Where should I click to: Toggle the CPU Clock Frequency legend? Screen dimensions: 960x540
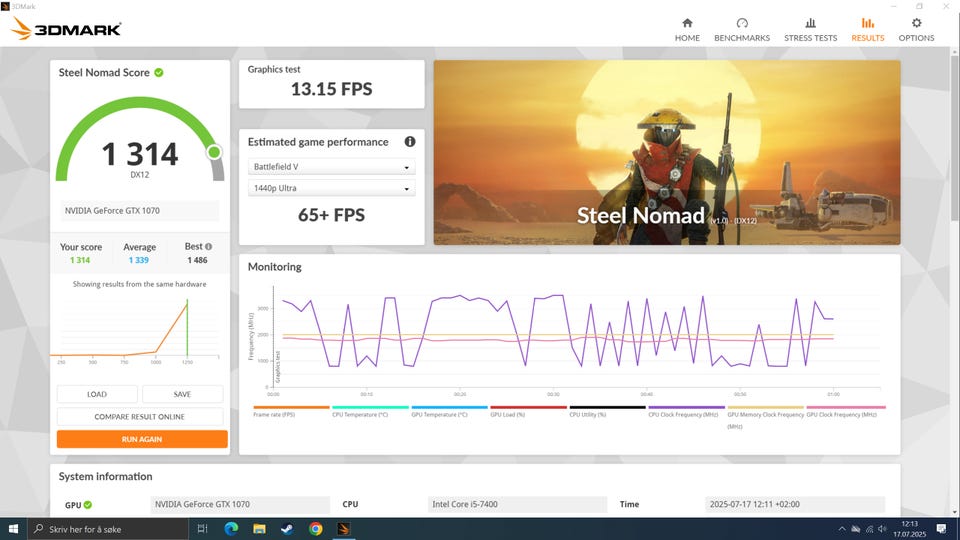click(686, 411)
